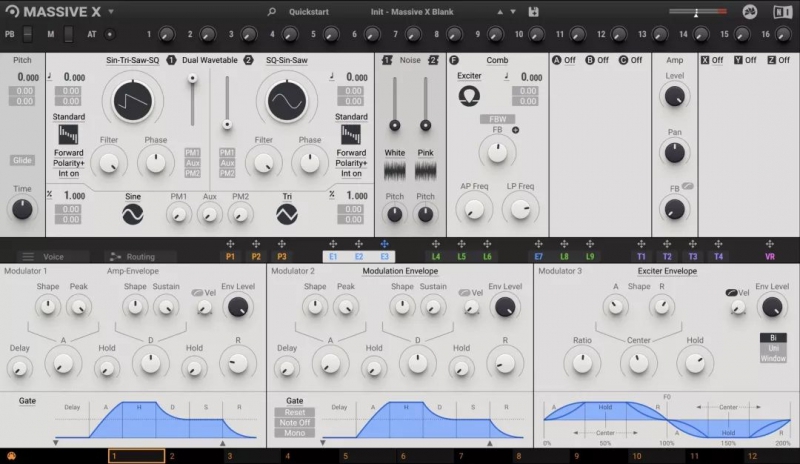Click modulation drag handle above VR
Screen dimensions: 800x464
pos(769,244)
